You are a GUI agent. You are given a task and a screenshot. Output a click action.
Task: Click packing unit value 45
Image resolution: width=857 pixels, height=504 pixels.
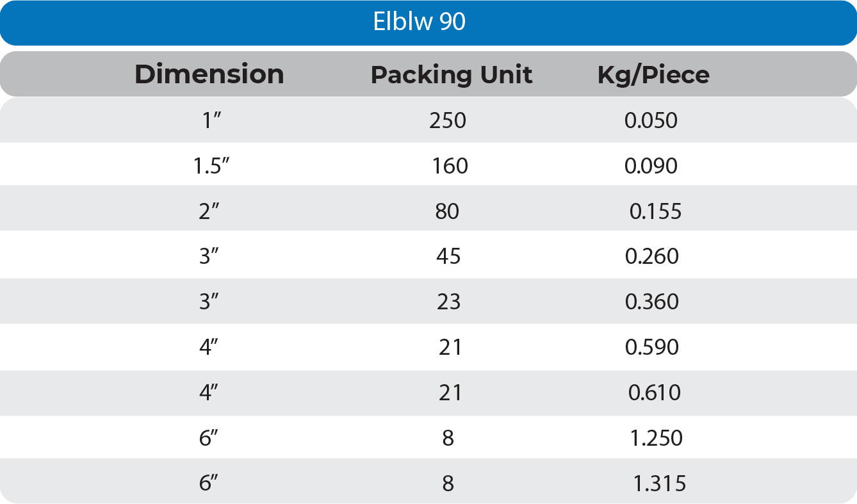coord(448,256)
